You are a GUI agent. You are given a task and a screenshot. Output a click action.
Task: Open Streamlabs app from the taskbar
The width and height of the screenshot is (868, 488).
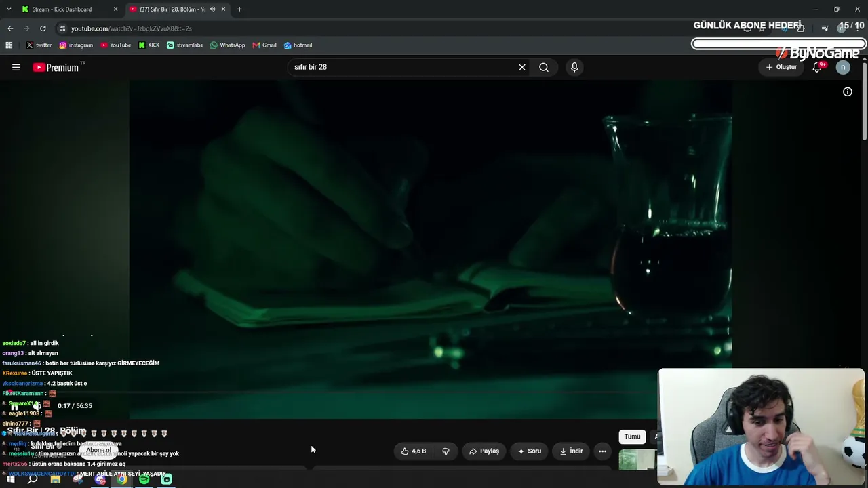[166, 480]
